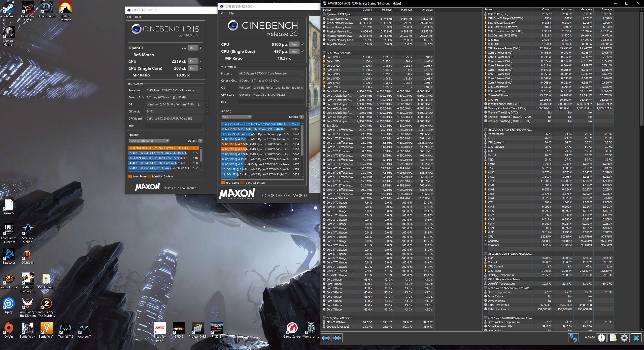Click the collapse-columns arrows icon in HWiNFO toolbar
The height and width of the screenshot is (350, 644).
(x=337, y=338)
